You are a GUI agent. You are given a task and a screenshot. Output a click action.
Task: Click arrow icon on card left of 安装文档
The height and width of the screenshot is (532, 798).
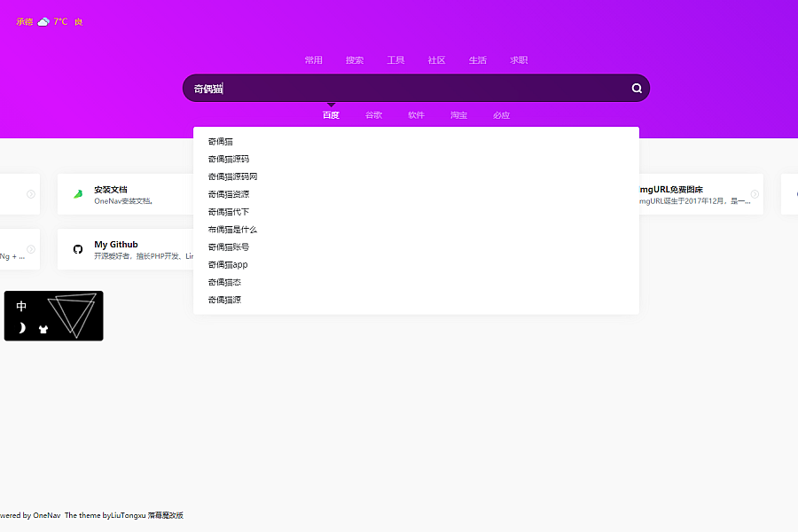coord(31,194)
